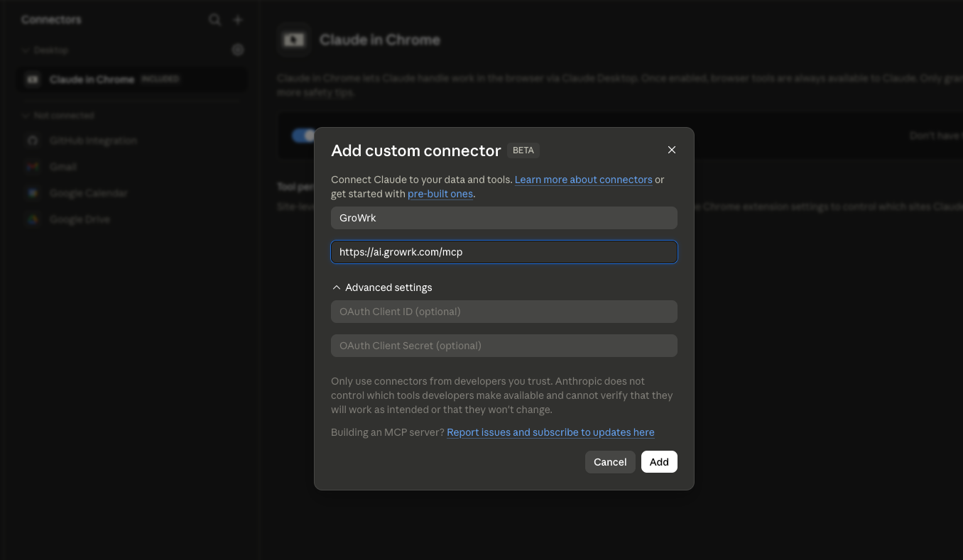Focus the connector name field containing GroWrk
The image size is (963, 560).
click(x=504, y=218)
